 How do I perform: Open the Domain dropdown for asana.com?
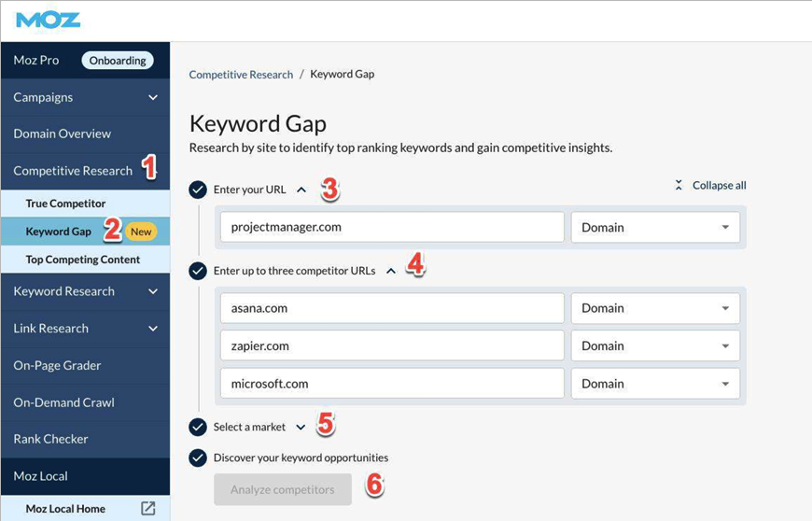(654, 308)
